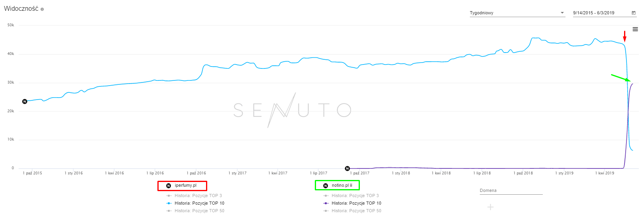Delete notino.pl using its trash icon
Viewport: 644px width, 219px height.
click(351, 186)
